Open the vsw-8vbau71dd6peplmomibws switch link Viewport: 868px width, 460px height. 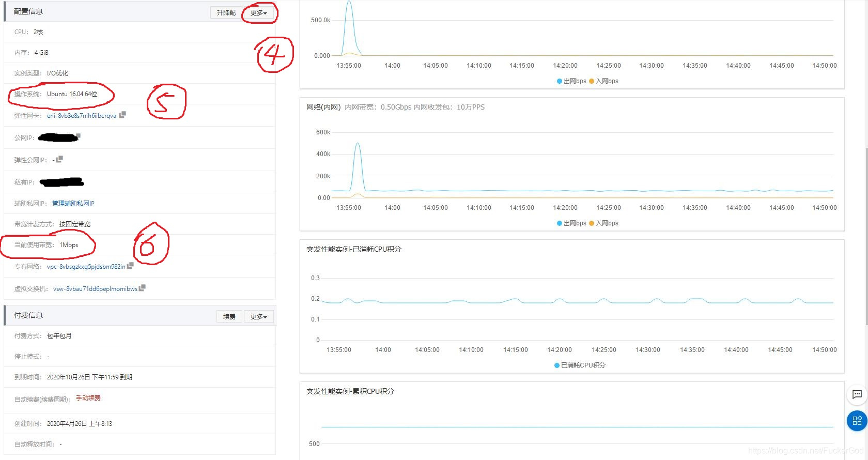pos(96,289)
